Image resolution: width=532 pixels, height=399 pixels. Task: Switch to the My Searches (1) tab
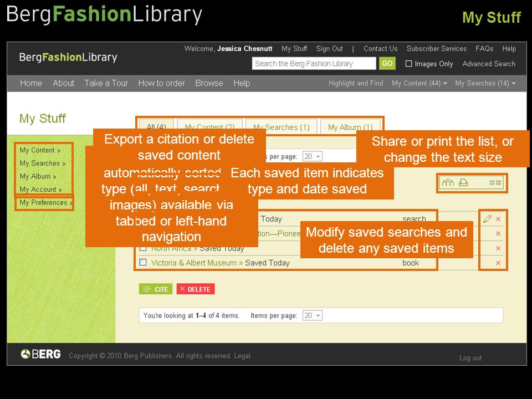(x=282, y=127)
